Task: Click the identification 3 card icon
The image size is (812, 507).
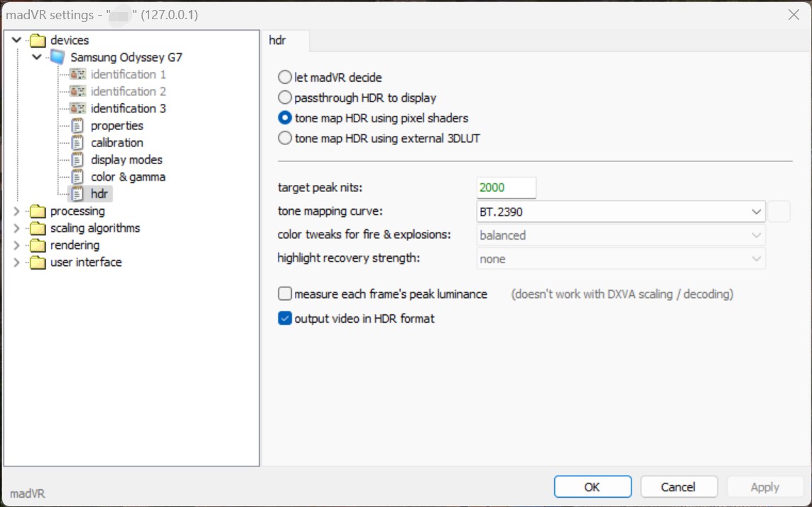Action: pyautogui.click(x=78, y=109)
